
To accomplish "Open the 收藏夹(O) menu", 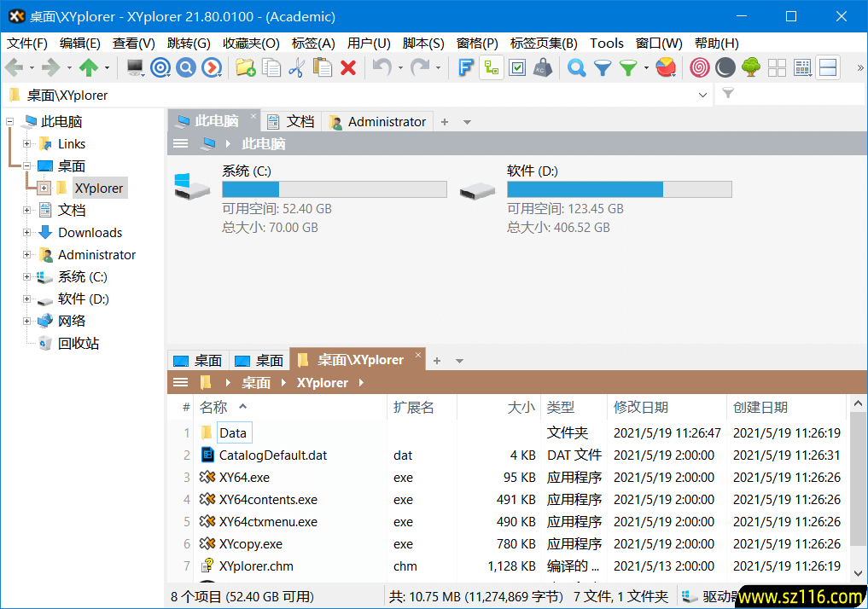I will 251,43.
